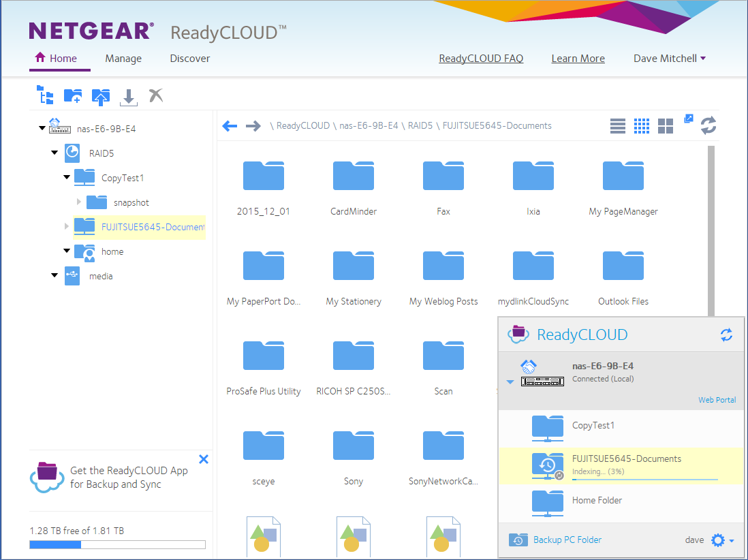Switch to list view layout
This screenshot has height=560, width=748.
coord(618,126)
